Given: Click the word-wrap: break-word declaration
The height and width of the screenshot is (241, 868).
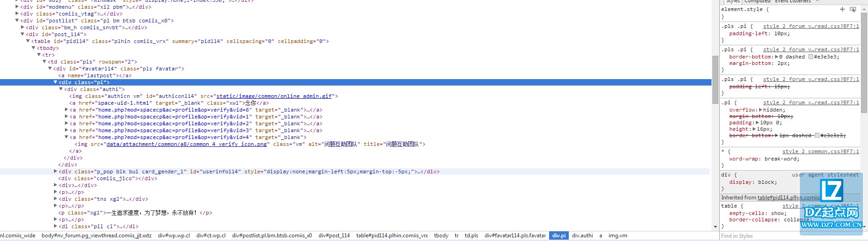Looking at the screenshot, I should [x=765, y=159].
